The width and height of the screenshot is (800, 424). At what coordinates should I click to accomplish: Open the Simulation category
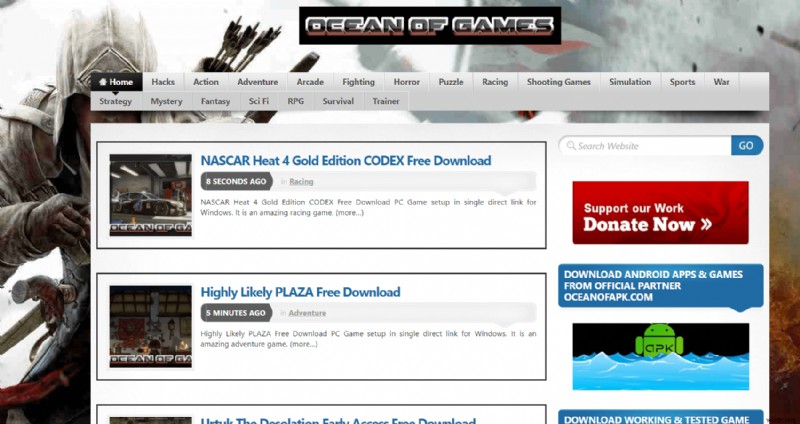[630, 82]
